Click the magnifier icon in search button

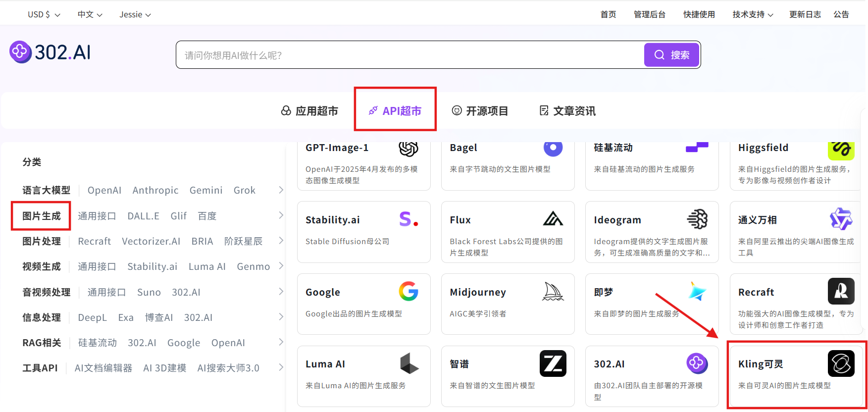pos(660,55)
